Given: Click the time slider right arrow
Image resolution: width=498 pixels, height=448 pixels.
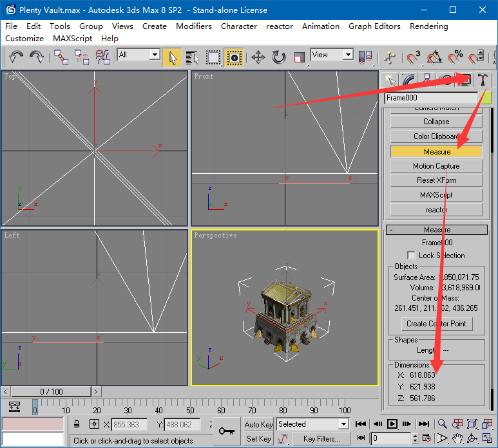Looking at the screenshot, I should tap(96, 391).
